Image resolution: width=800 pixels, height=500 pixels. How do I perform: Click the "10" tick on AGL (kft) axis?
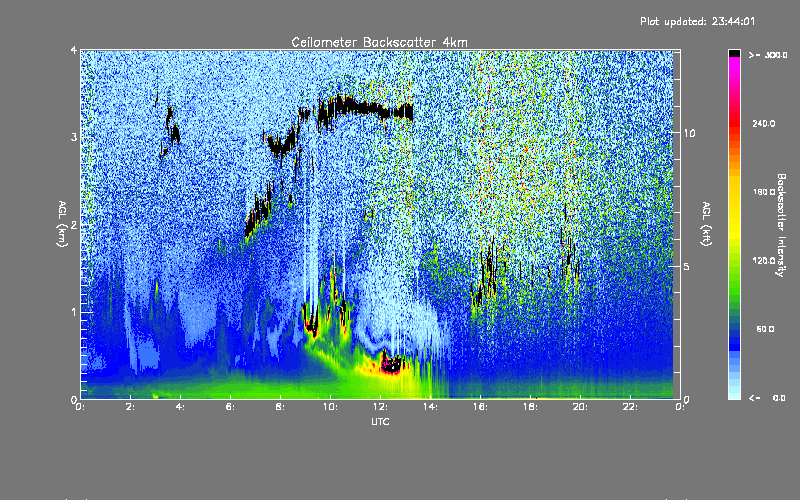coord(689,133)
